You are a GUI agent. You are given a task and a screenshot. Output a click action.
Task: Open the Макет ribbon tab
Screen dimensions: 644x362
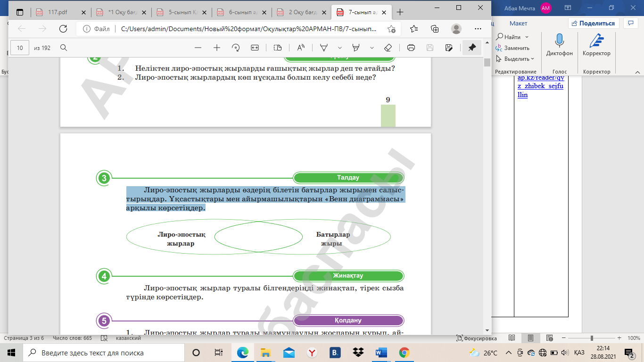pyautogui.click(x=518, y=23)
